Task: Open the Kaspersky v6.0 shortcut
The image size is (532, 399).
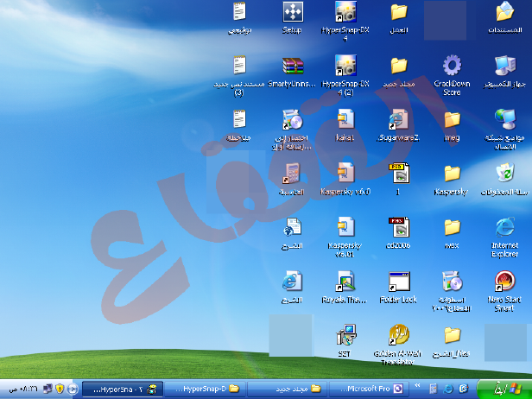Action: coord(345,174)
